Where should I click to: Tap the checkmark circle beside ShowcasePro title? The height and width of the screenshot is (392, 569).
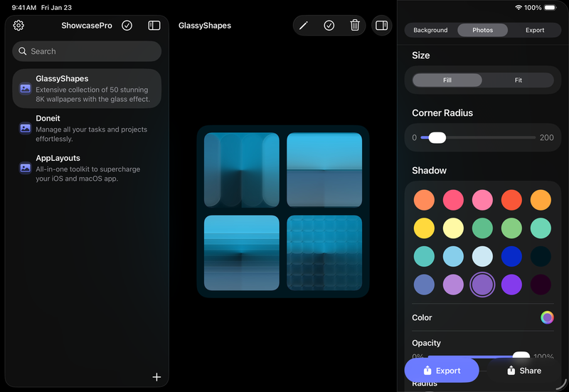pos(127,26)
